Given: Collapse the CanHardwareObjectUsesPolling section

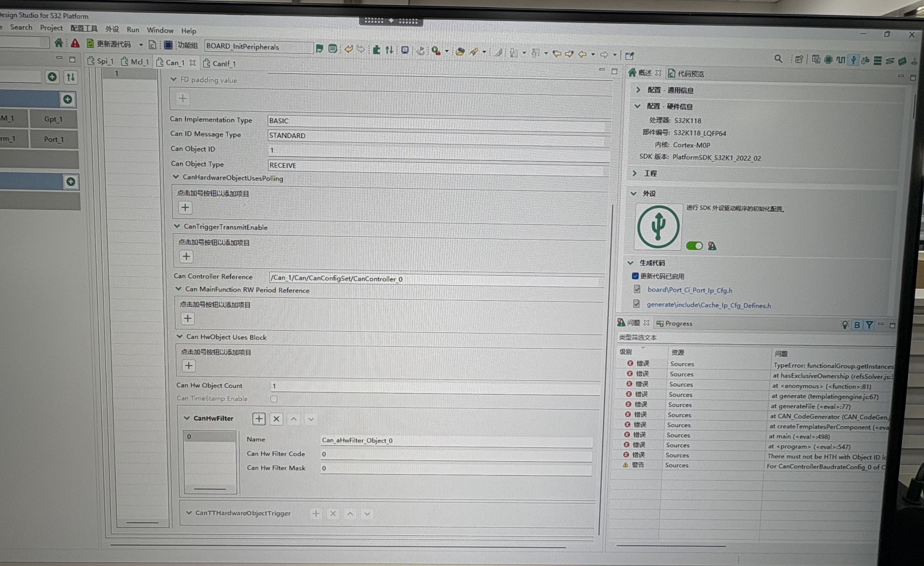Looking at the screenshot, I should pyautogui.click(x=176, y=177).
